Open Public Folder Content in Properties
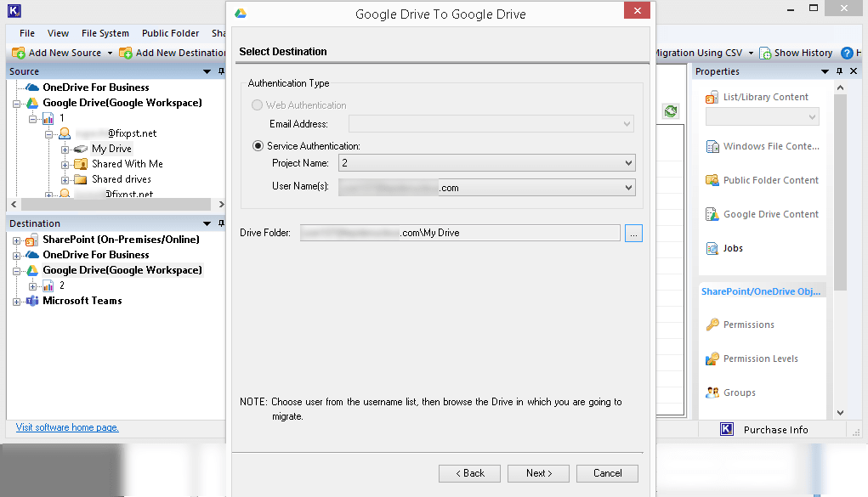 [763, 180]
